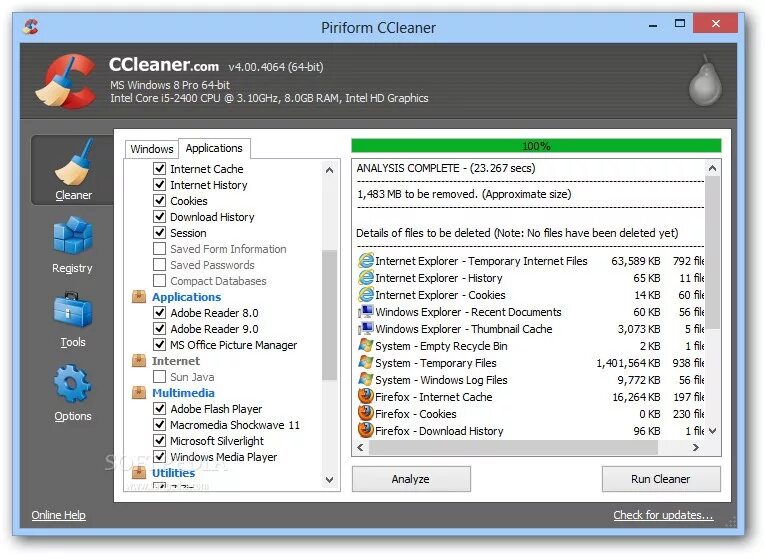Click the Analyze button
The height and width of the screenshot is (556, 765).
point(411,479)
